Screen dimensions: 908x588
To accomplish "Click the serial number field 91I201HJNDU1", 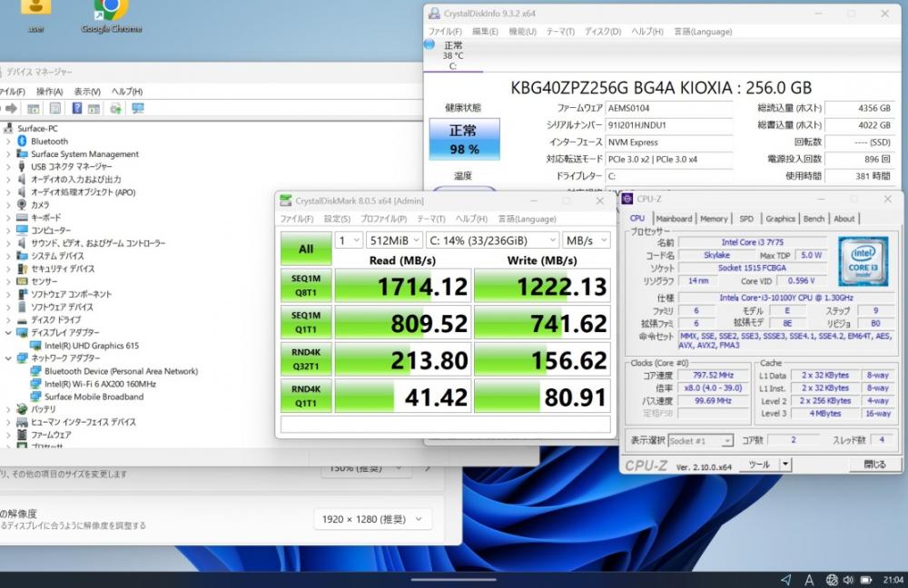I will click(669, 125).
